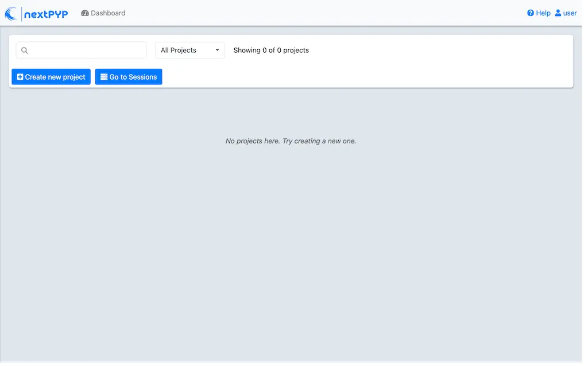Click the list icon on Go to Sessions
The width and height of the screenshot is (588, 366).
coord(104,77)
